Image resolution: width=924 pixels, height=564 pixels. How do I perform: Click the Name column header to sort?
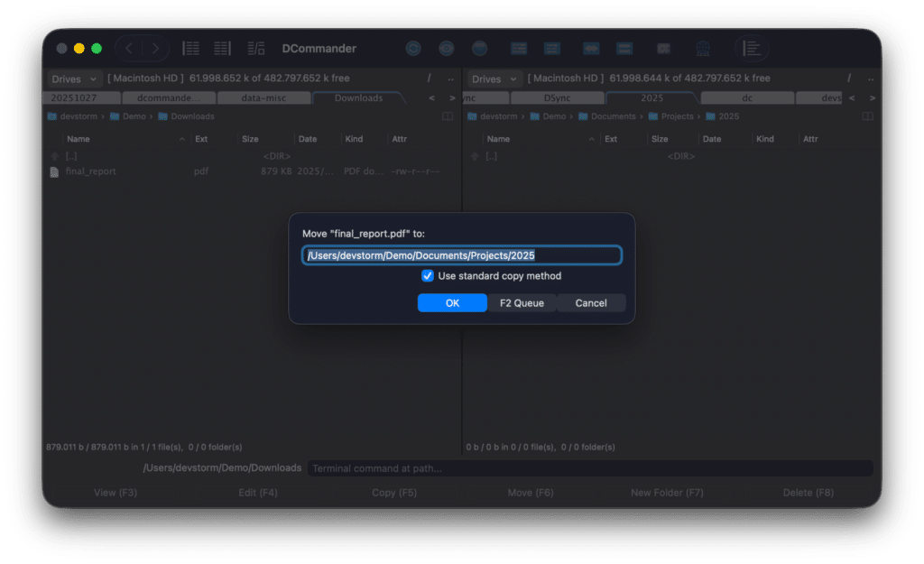78,139
